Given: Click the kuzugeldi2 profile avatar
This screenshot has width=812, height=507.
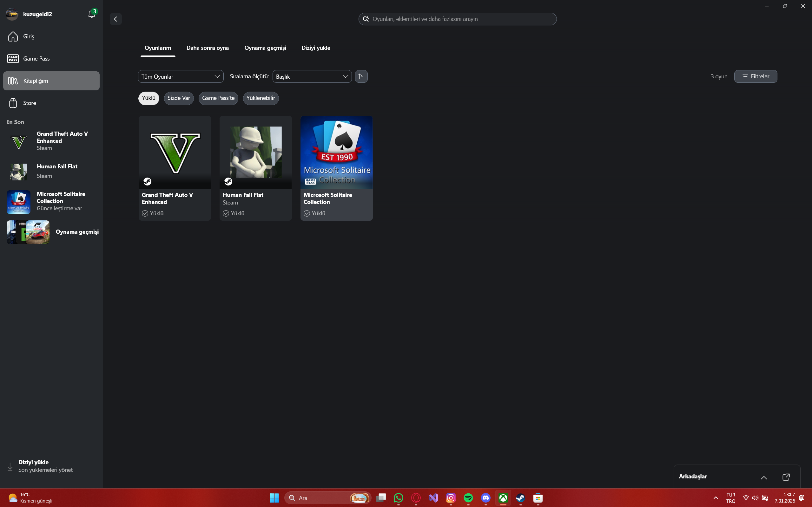Looking at the screenshot, I should pos(12,14).
